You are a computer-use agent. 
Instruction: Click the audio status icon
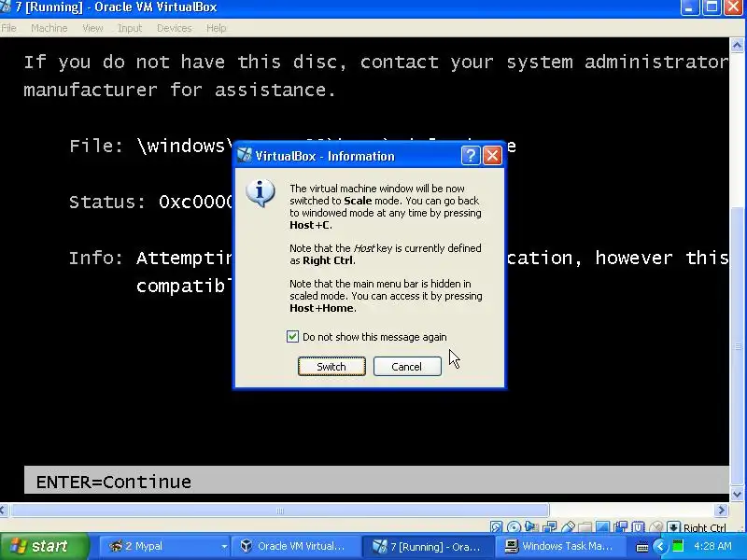coord(530,526)
